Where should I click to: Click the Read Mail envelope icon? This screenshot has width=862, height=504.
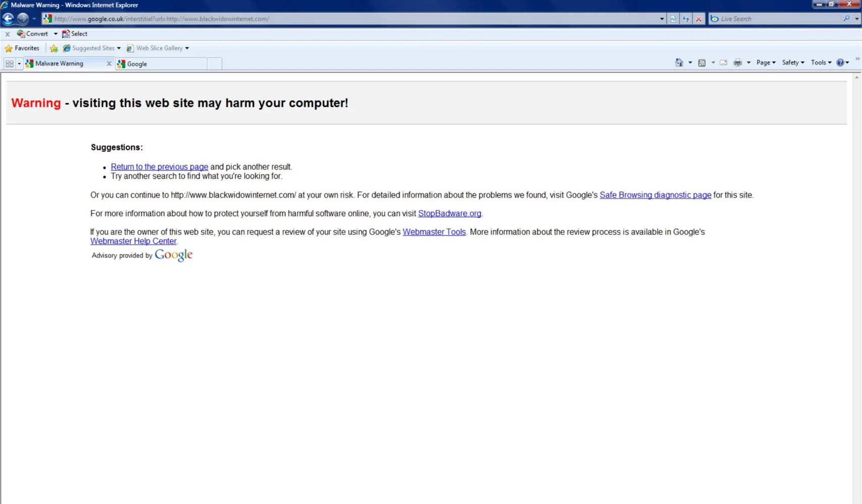click(723, 62)
